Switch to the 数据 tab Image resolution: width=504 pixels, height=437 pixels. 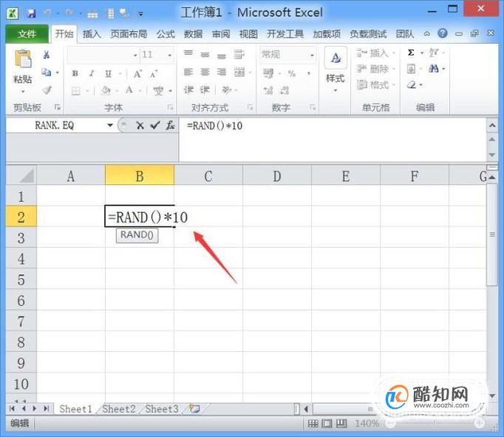pyautogui.click(x=193, y=34)
